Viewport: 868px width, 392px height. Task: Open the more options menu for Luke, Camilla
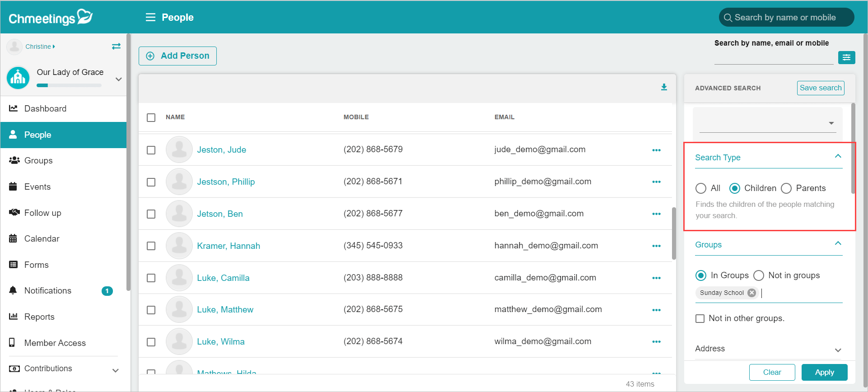pyautogui.click(x=656, y=278)
